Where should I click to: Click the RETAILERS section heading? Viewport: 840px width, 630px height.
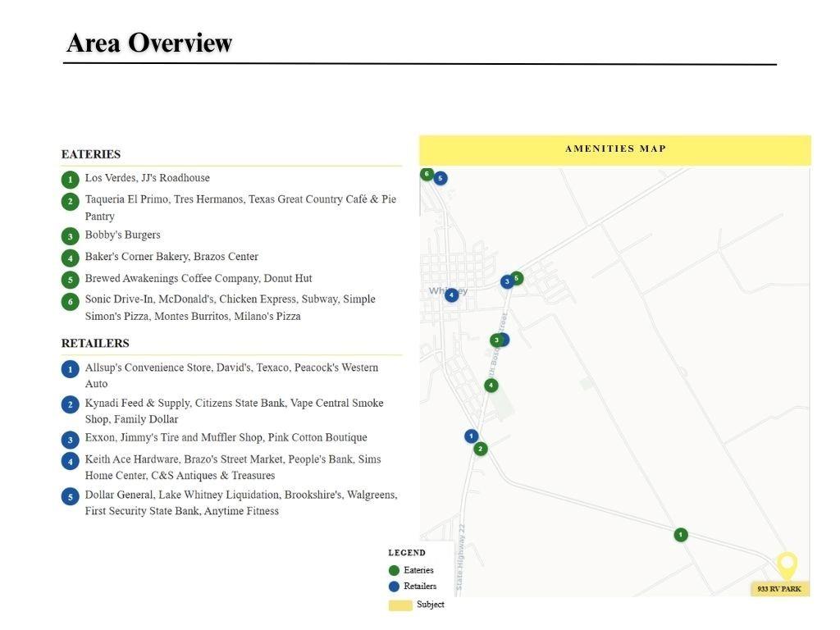95,344
